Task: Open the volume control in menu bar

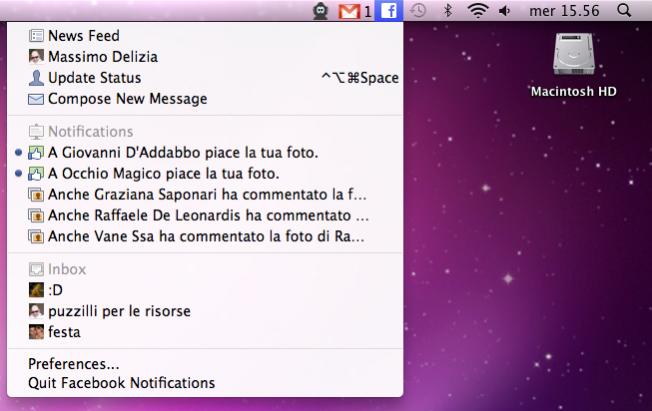Action: (x=504, y=11)
